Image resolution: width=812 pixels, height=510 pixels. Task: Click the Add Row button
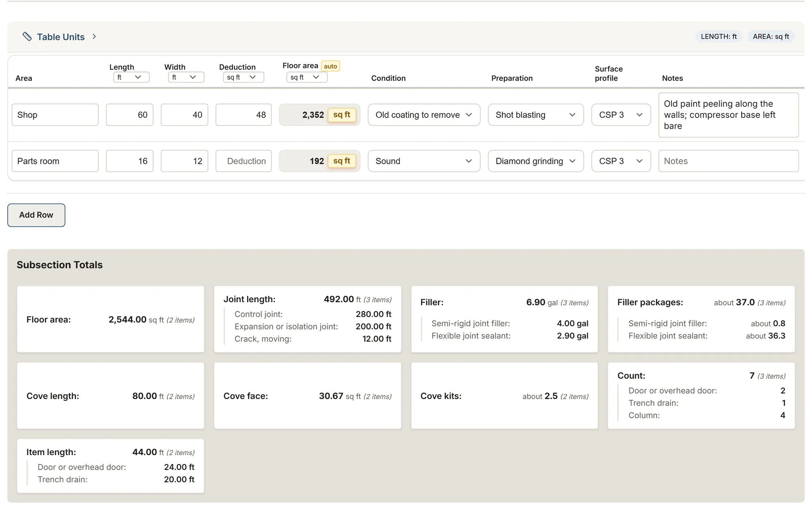click(x=36, y=215)
